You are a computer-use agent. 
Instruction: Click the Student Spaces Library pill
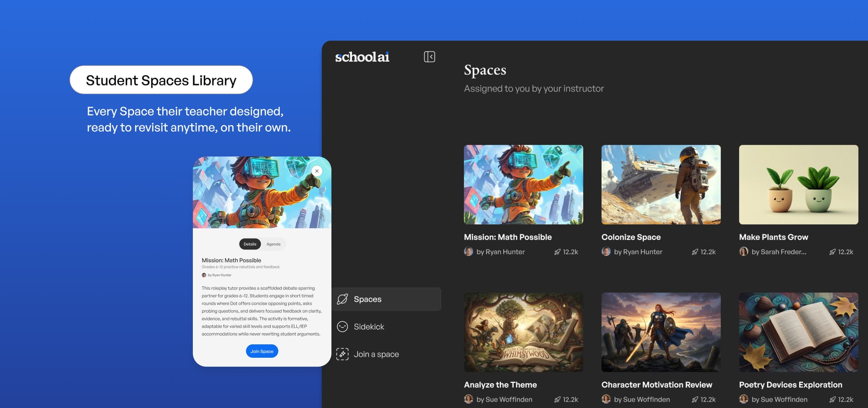tap(161, 80)
